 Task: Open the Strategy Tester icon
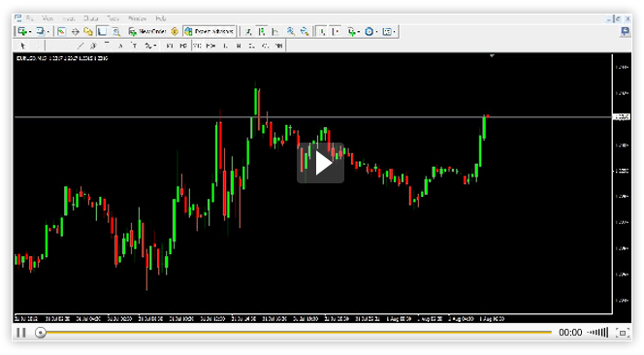point(116,31)
